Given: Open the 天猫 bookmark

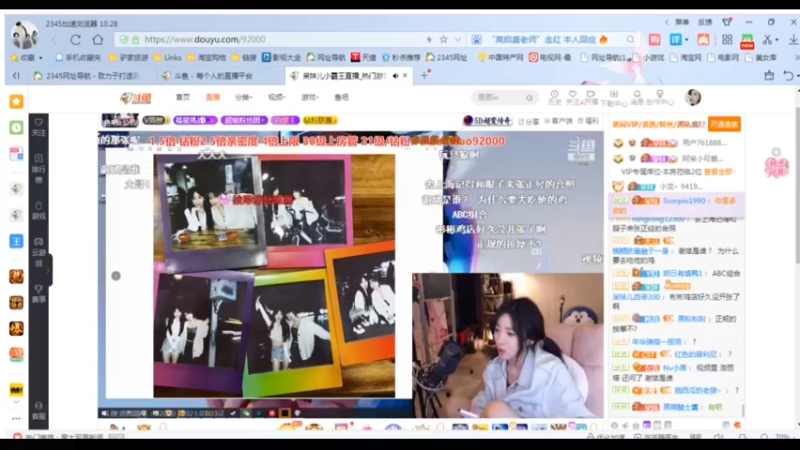Looking at the screenshot, I should 363,58.
